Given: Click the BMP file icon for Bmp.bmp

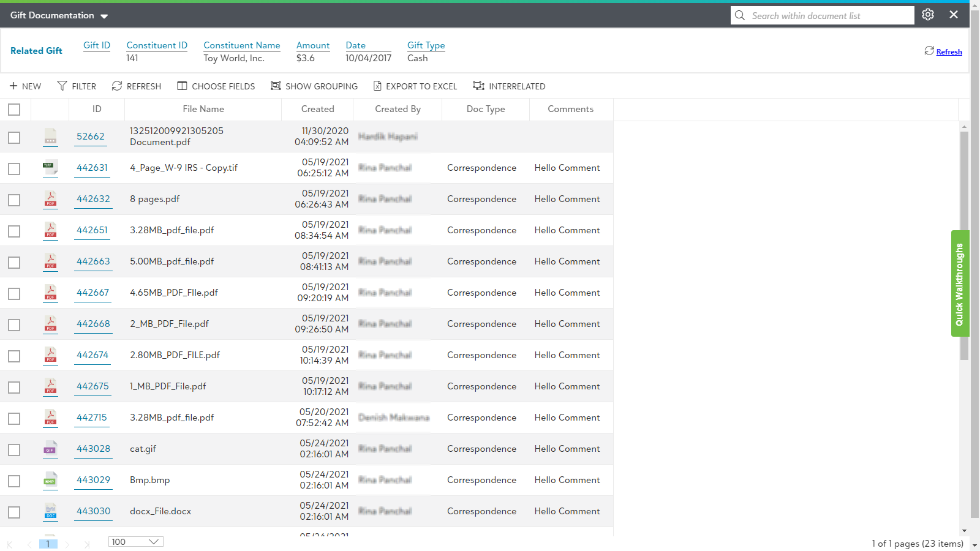Looking at the screenshot, I should click(x=50, y=480).
